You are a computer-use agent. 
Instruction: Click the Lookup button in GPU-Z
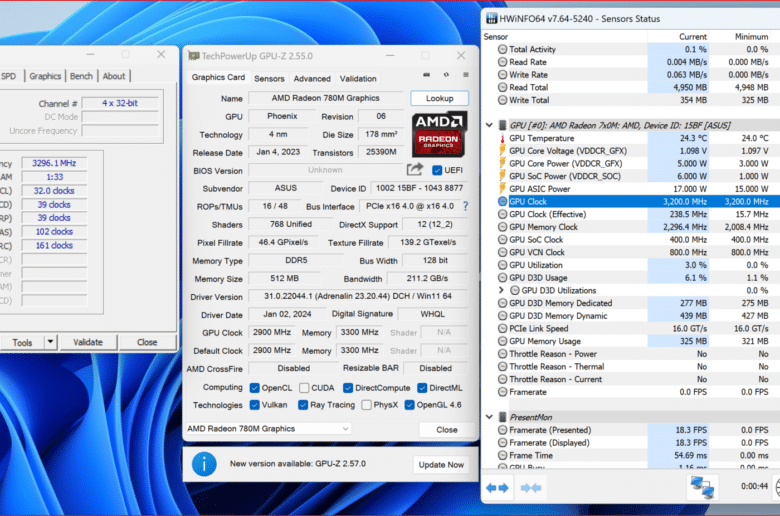click(439, 99)
